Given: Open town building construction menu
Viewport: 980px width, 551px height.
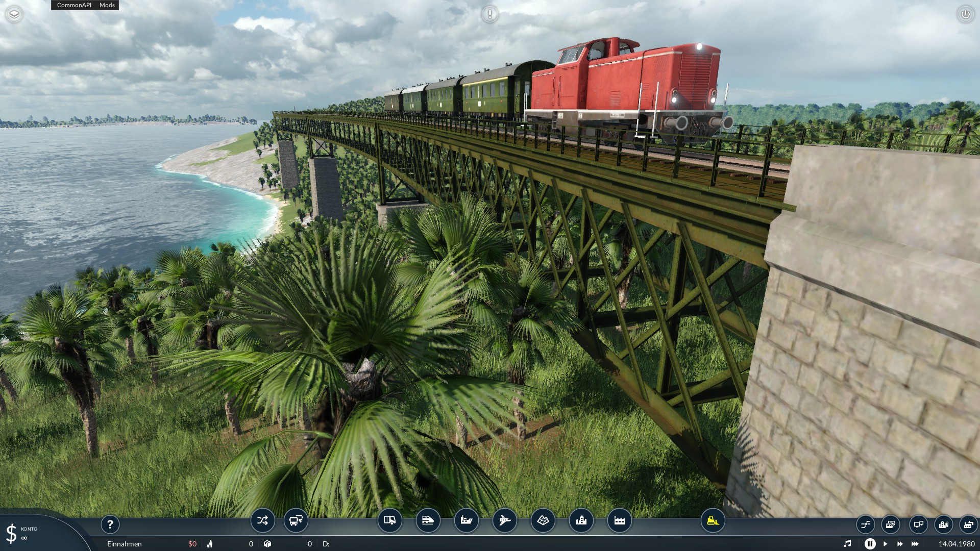Looking at the screenshot, I should tap(581, 521).
